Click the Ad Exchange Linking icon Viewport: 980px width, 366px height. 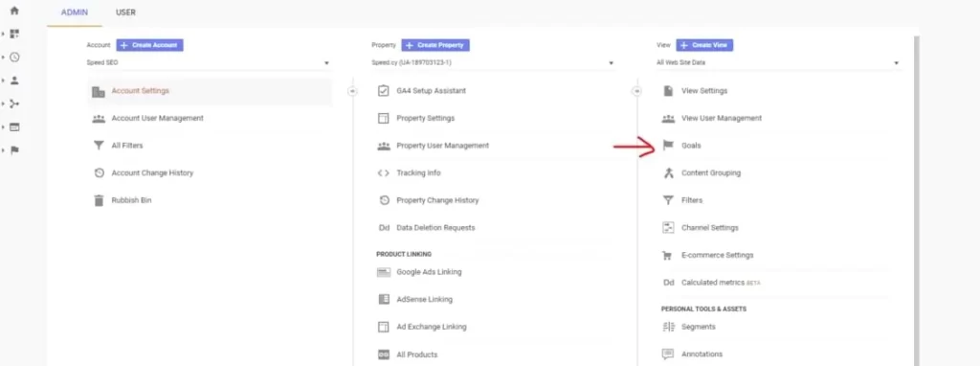coord(383,328)
